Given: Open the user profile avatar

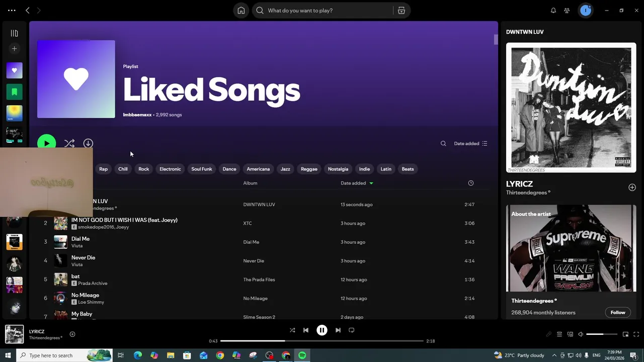Looking at the screenshot, I should 586,10.
